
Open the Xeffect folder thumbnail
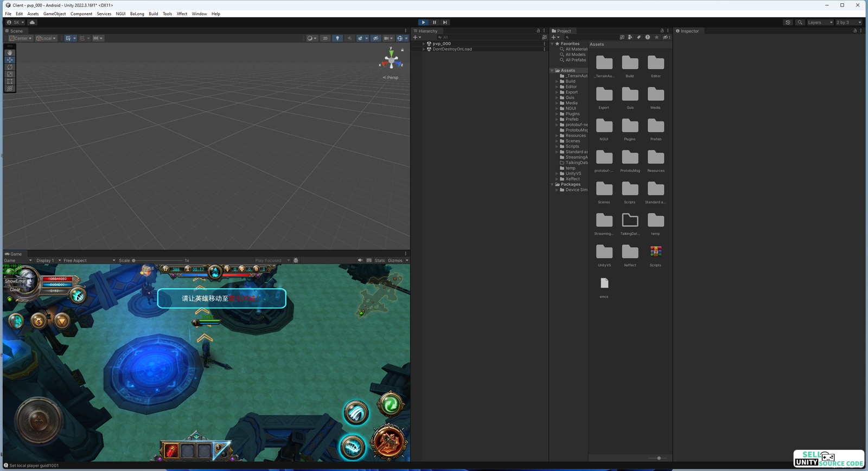click(x=630, y=252)
